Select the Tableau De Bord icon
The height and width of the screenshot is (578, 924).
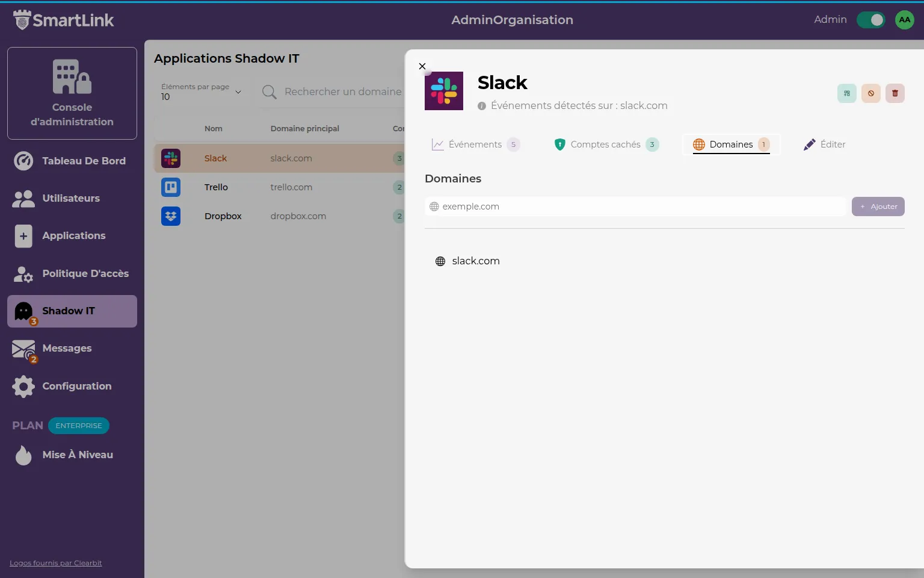coord(23,161)
